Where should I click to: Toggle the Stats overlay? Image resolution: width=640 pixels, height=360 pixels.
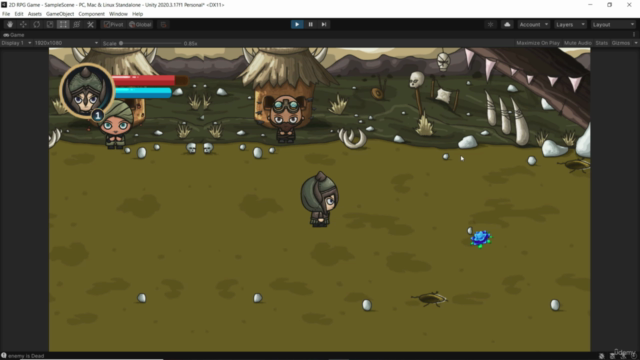coord(602,43)
